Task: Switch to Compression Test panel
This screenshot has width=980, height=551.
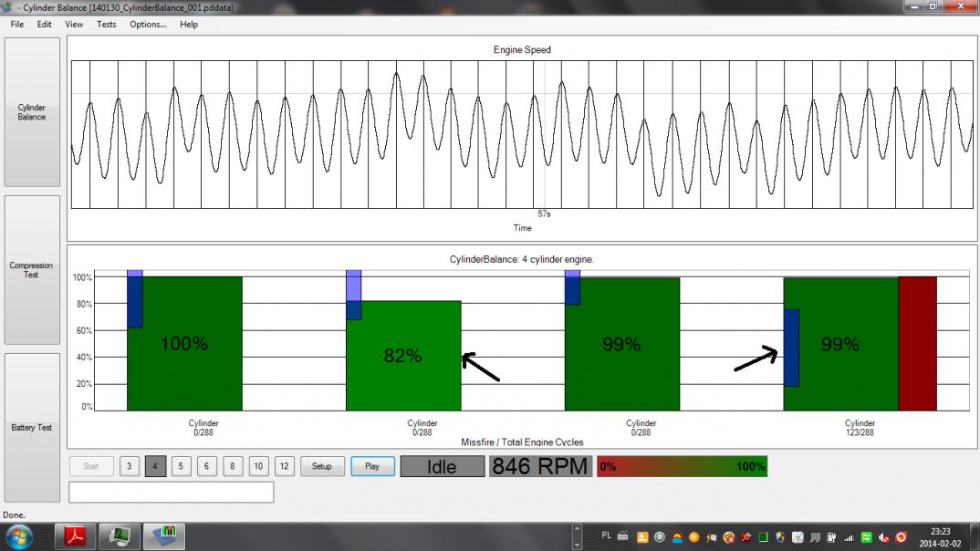Action: pyautogui.click(x=32, y=270)
